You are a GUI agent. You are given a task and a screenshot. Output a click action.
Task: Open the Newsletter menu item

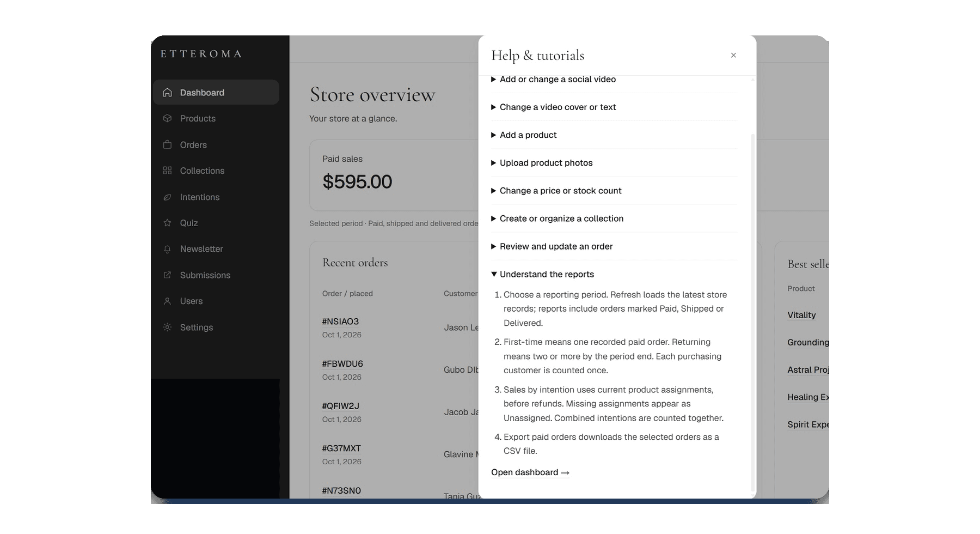[x=216, y=249]
